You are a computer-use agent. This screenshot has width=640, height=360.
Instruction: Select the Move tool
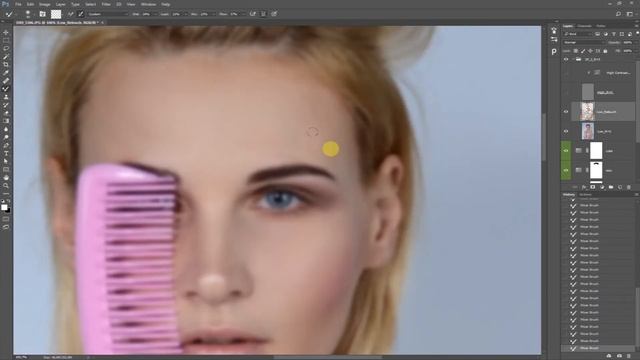click(x=6, y=32)
